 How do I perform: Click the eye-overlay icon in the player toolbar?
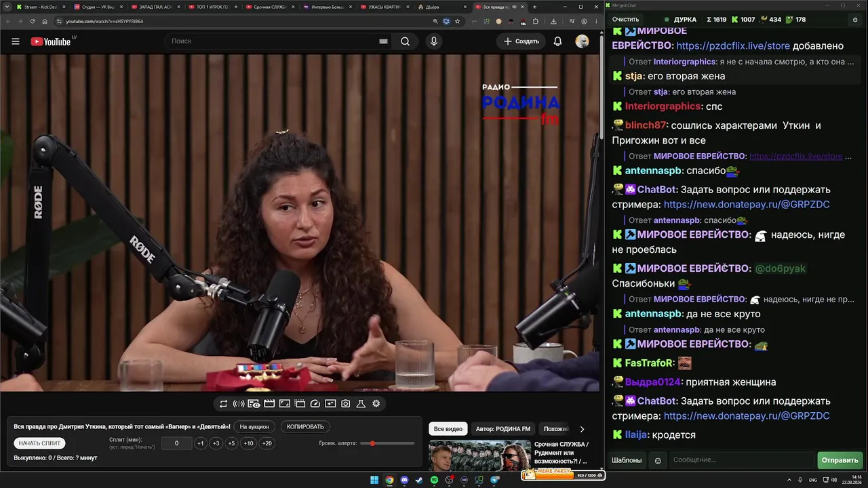click(x=254, y=404)
